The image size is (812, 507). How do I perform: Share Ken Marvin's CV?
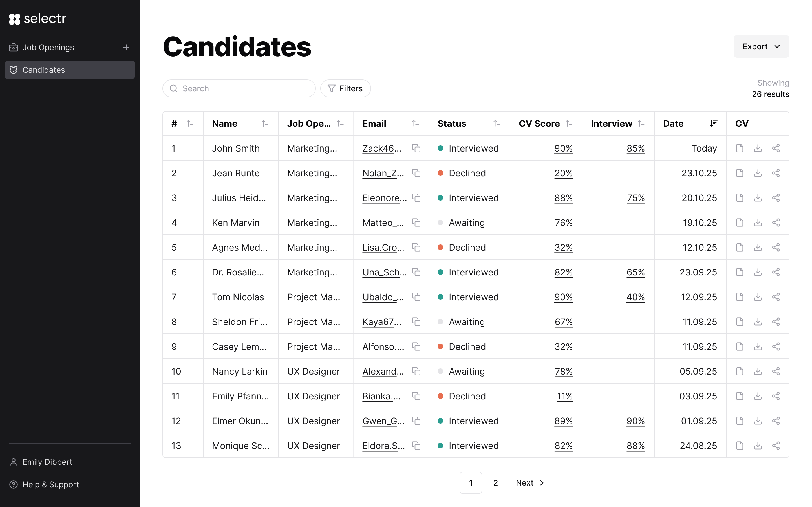coord(776,223)
